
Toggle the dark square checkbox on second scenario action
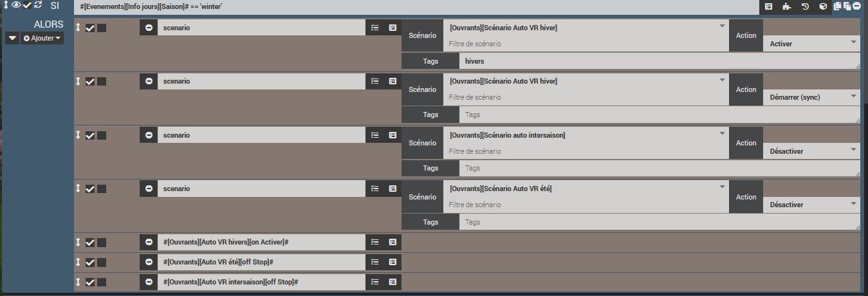click(x=102, y=82)
